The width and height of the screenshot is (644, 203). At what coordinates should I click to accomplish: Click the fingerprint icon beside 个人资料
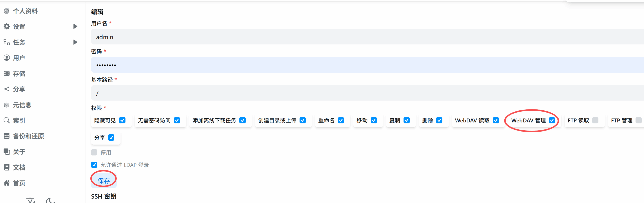coord(7,11)
